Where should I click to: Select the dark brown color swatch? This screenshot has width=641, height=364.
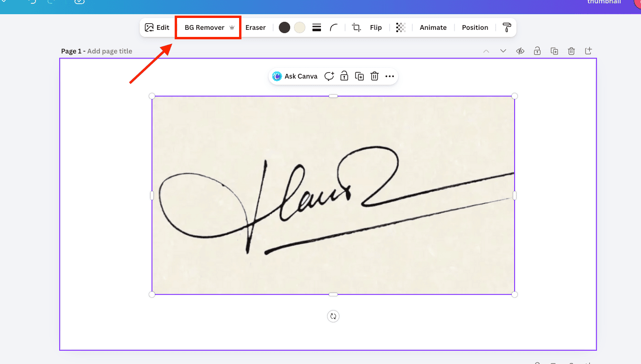[284, 27]
